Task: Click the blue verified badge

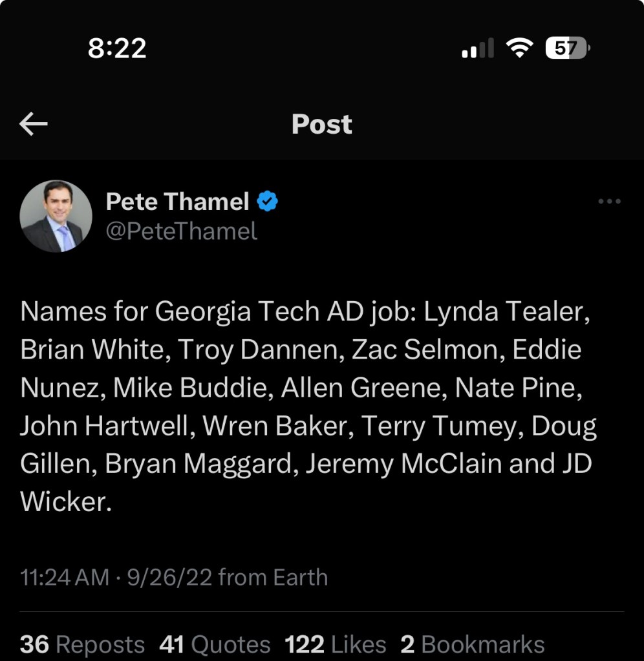Action: point(267,202)
